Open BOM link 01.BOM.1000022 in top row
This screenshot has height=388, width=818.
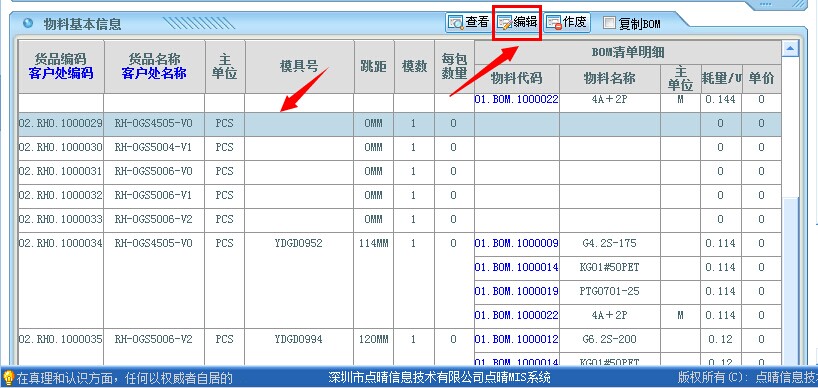(516, 99)
